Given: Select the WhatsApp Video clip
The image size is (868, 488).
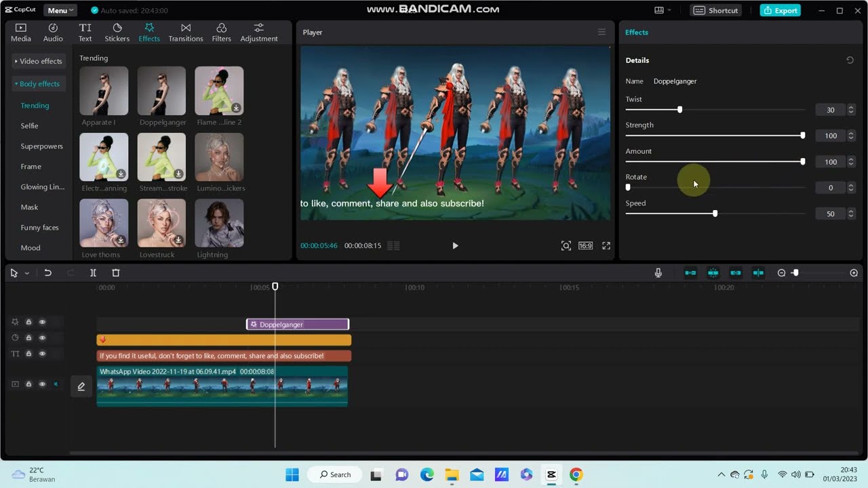Looking at the screenshot, I should tap(222, 386).
